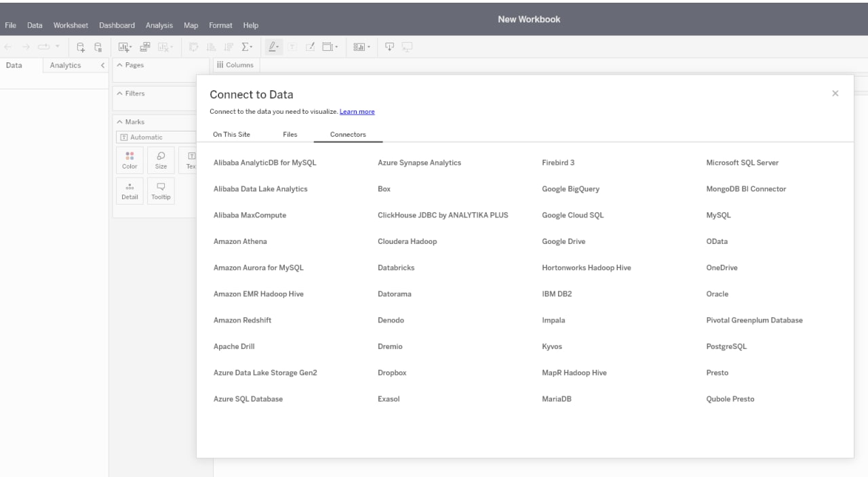Click the Highlight pen icon
This screenshot has height=477, width=868.
coord(273,47)
